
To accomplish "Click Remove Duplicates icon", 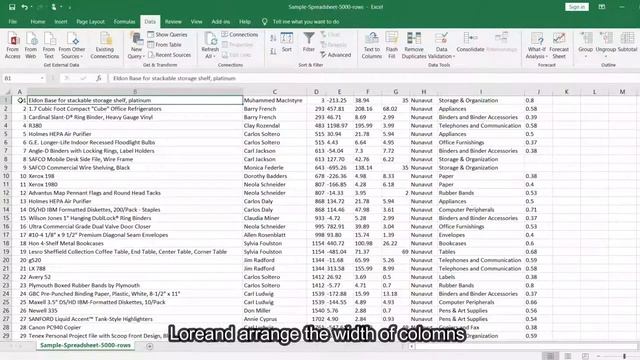I will point(414,46).
